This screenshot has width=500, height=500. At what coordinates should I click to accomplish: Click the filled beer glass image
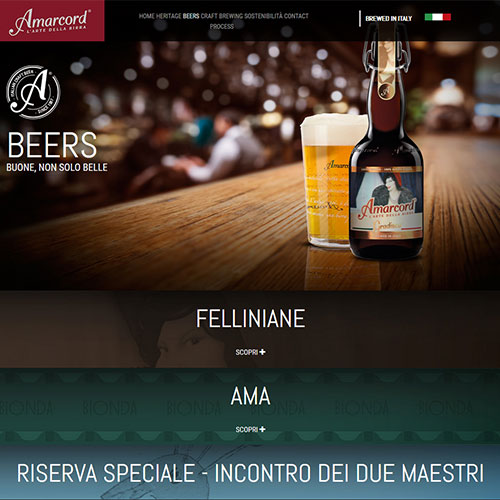pyautogui.click(x=327, y=180)
